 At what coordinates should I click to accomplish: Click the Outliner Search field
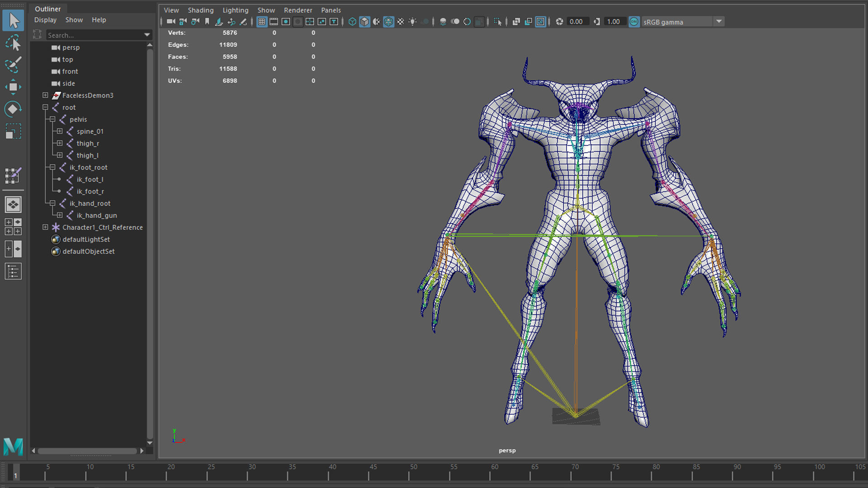click(x=95, y=35)
